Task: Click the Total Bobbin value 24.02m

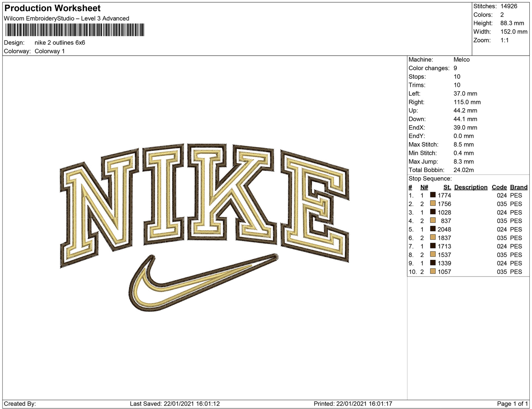Action: [x=464, y=170]
